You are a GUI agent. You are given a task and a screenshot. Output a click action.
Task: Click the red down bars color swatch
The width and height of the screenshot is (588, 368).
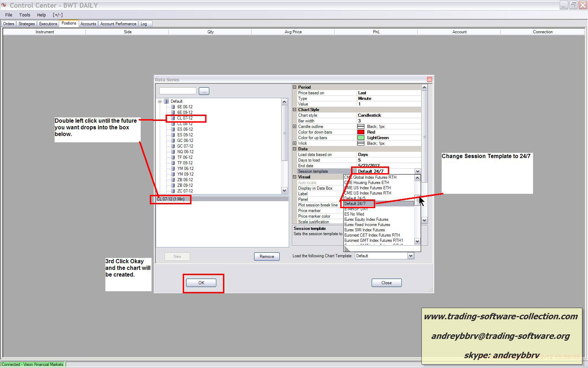tap(360, 132)
